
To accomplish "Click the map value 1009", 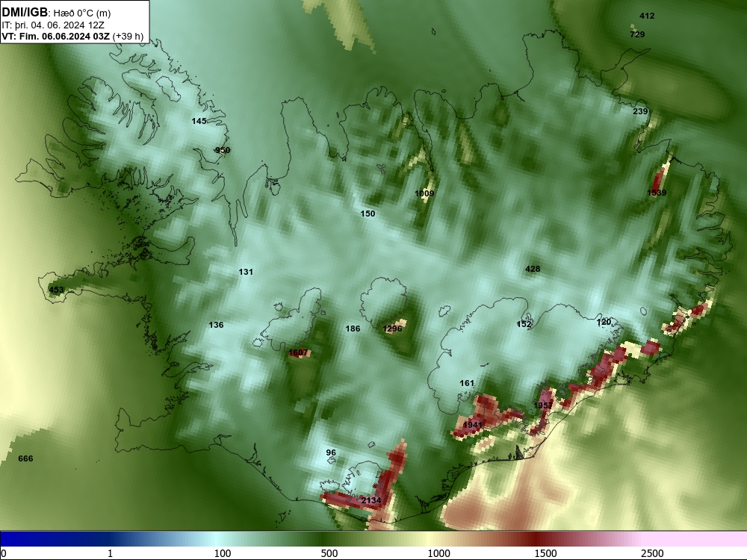I will pyautogui.click(x=424, y=193).
